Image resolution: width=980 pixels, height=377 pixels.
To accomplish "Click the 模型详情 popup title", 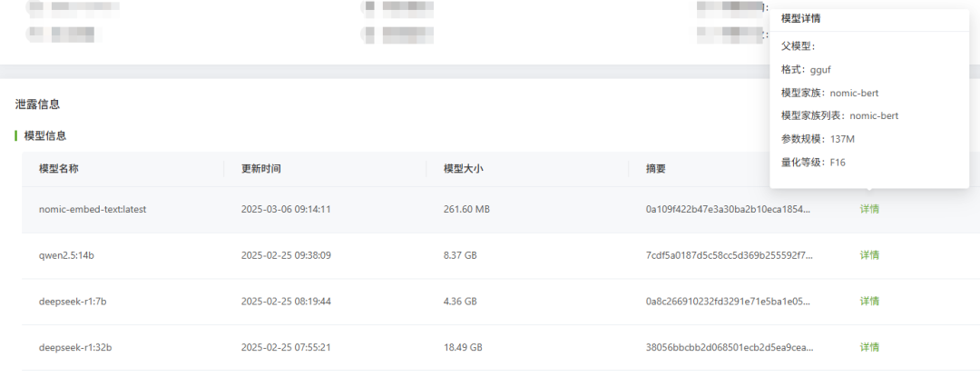I will point(800,19).
